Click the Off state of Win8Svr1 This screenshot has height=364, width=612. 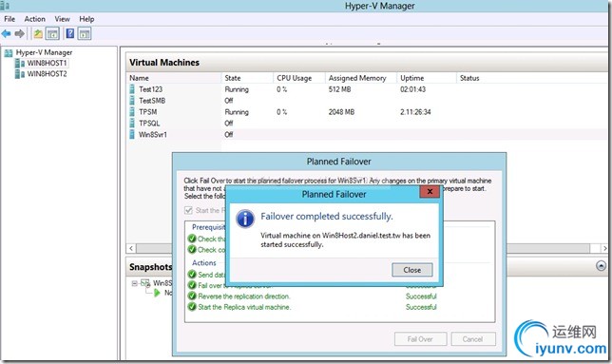229,135
